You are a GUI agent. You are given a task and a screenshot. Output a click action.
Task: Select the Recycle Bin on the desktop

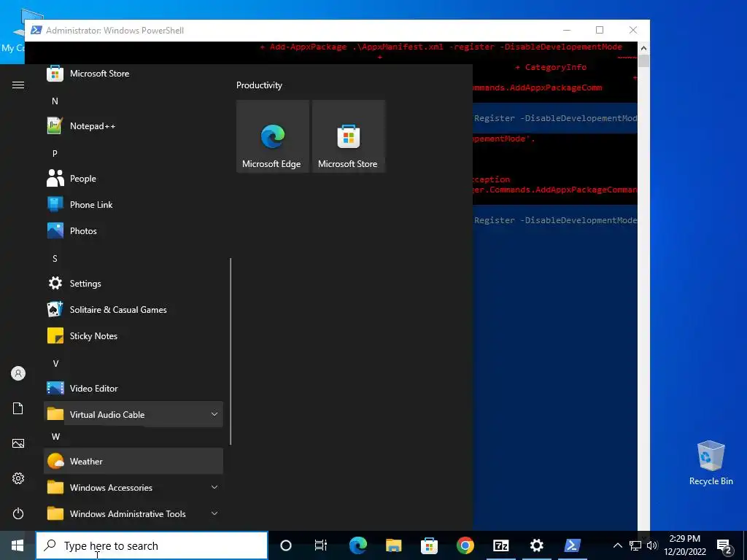[x=711, y=462]
